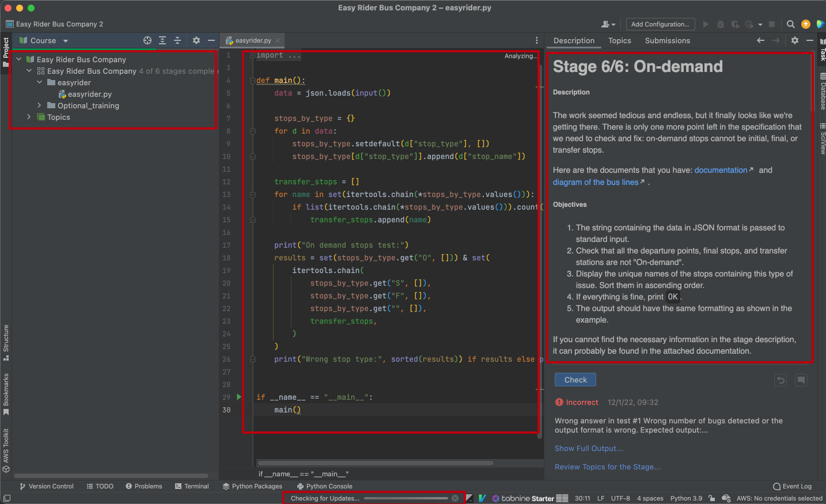
Task: Open the Course view dropdown
Action: [x=65, y=40]
